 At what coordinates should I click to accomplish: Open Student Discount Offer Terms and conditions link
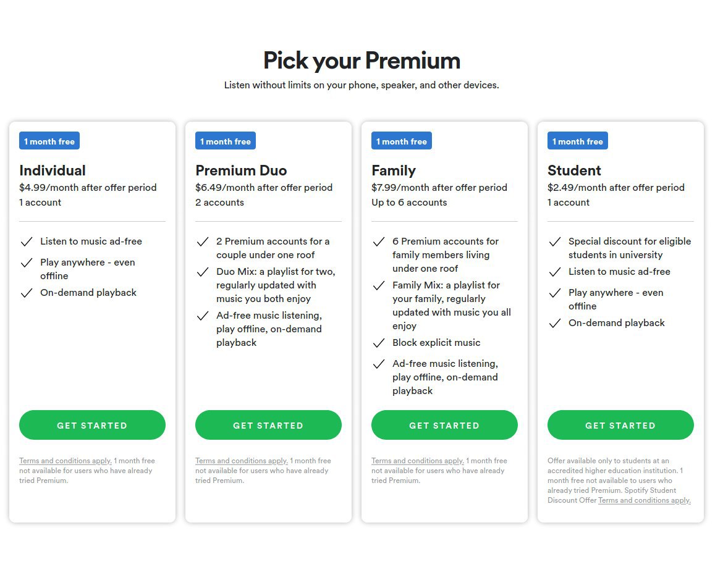[645, 500]
